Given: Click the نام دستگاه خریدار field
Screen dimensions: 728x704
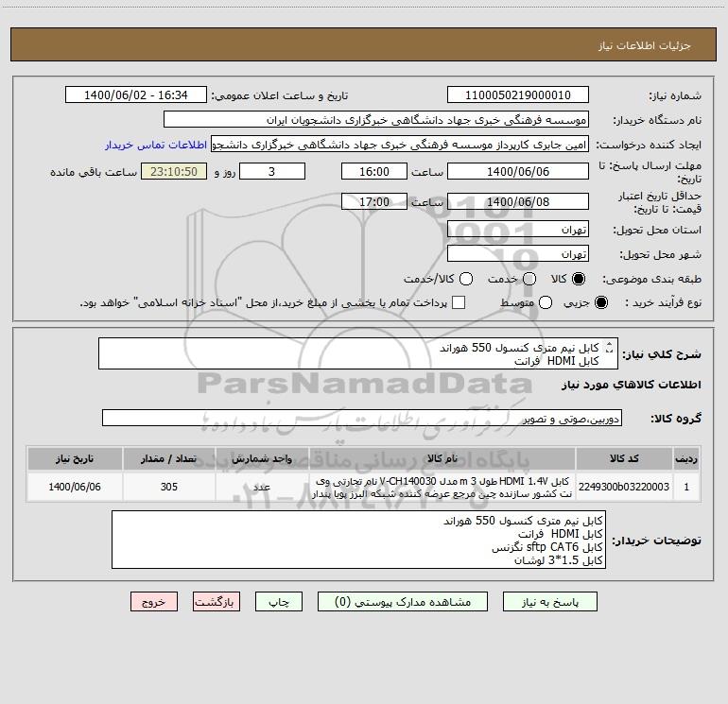Looking at the screenshot, I should (x=376, y=120).
